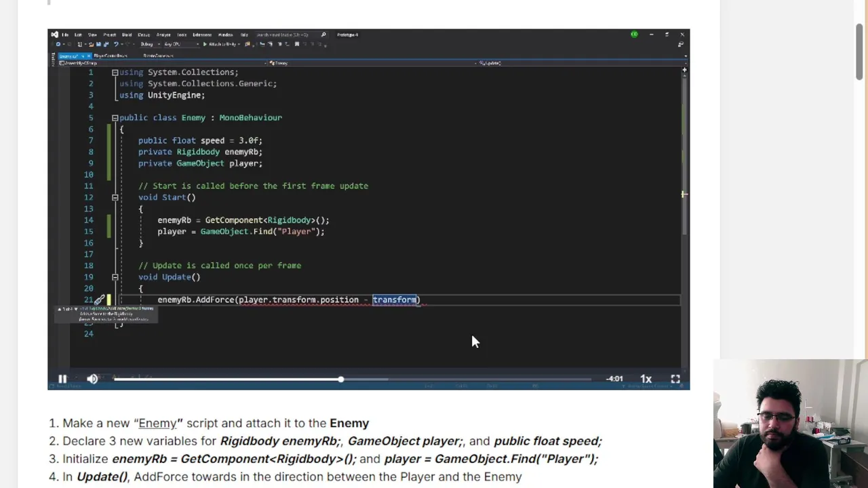Click the Attach to Unity button

(221, 44)
